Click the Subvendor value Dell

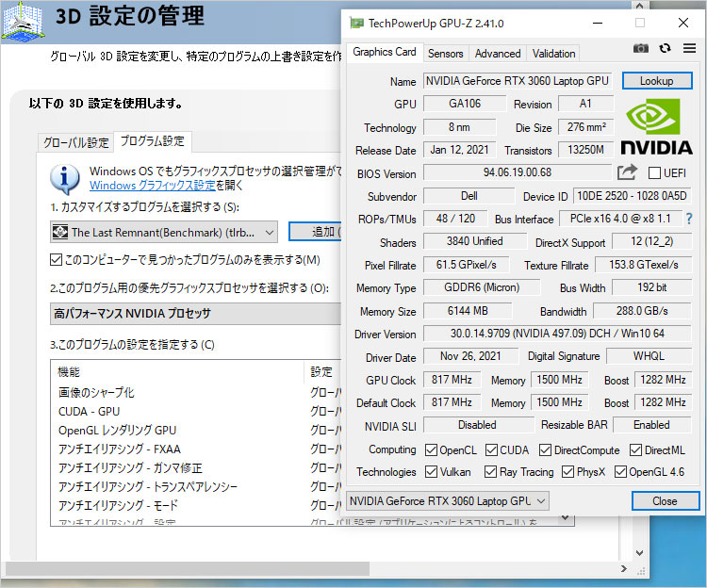(x=469, y=196)
